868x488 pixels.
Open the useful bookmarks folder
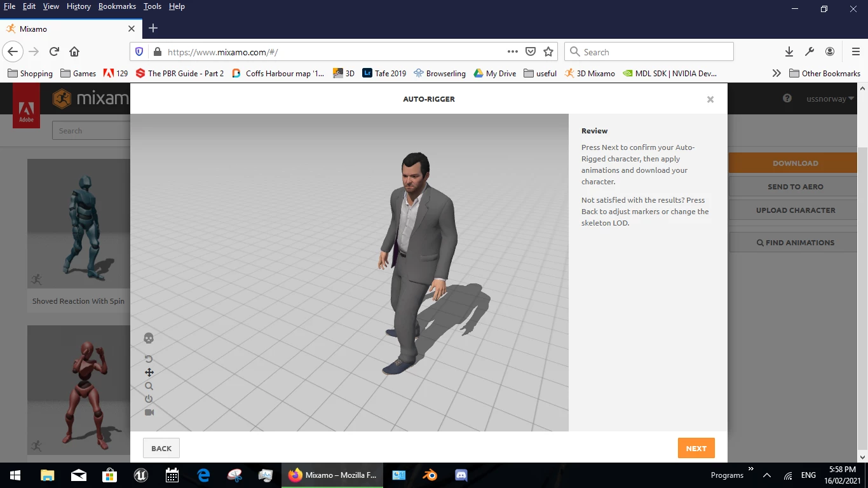coord(540,74)
